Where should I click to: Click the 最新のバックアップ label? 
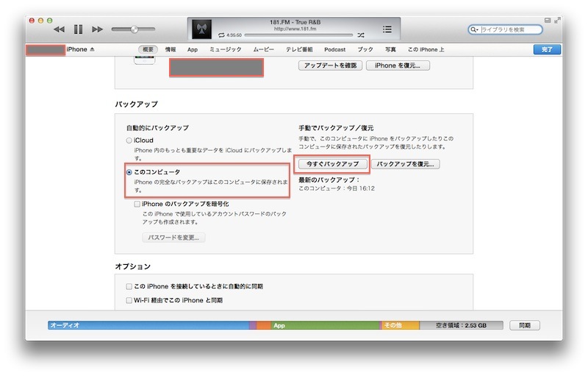coord(329,180)
